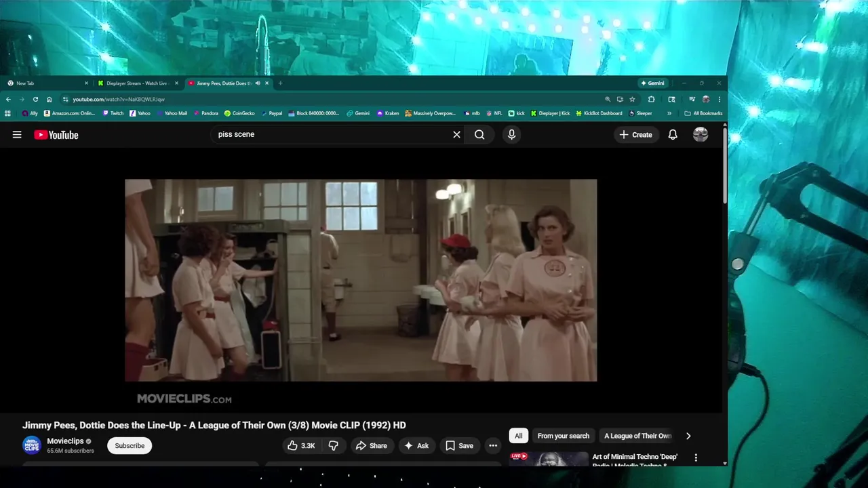Viewport: 868px width, 488px height.
Task: Open the Amazon.com bookmark
Action: [x=70, y=113]
